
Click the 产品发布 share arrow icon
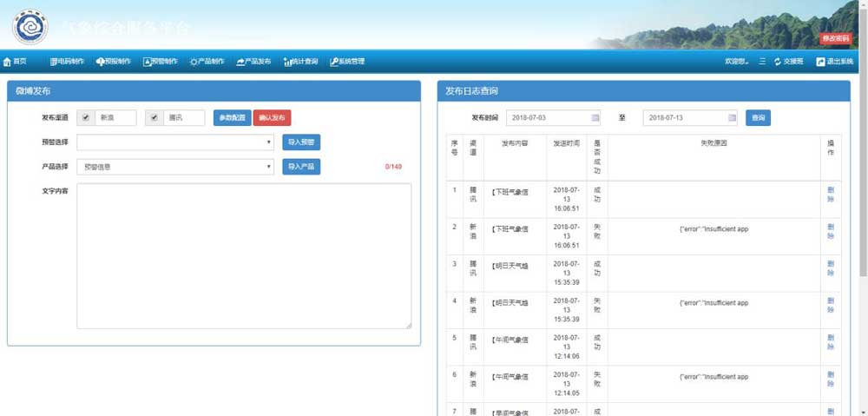(x=240, y=62)
